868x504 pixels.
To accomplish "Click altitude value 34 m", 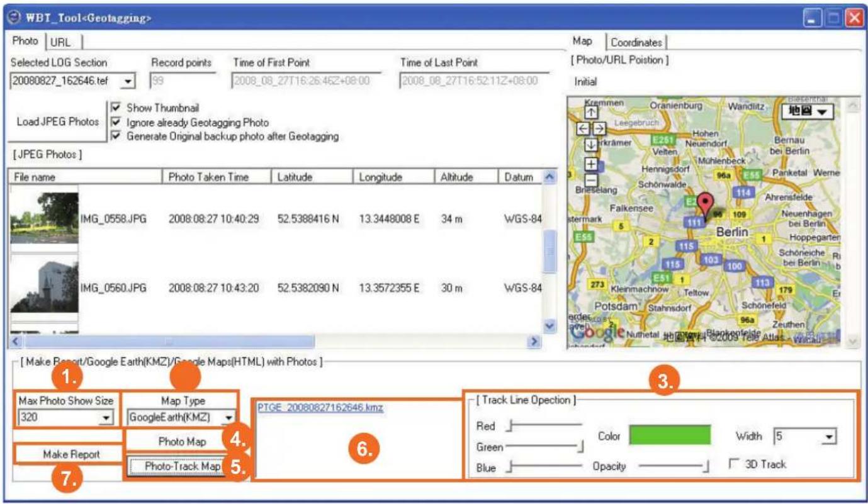I will point(452,217).
